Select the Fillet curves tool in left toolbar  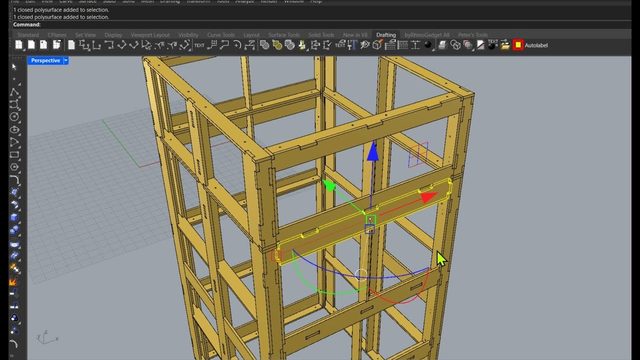pyautogui.click(x=14, y=180)
